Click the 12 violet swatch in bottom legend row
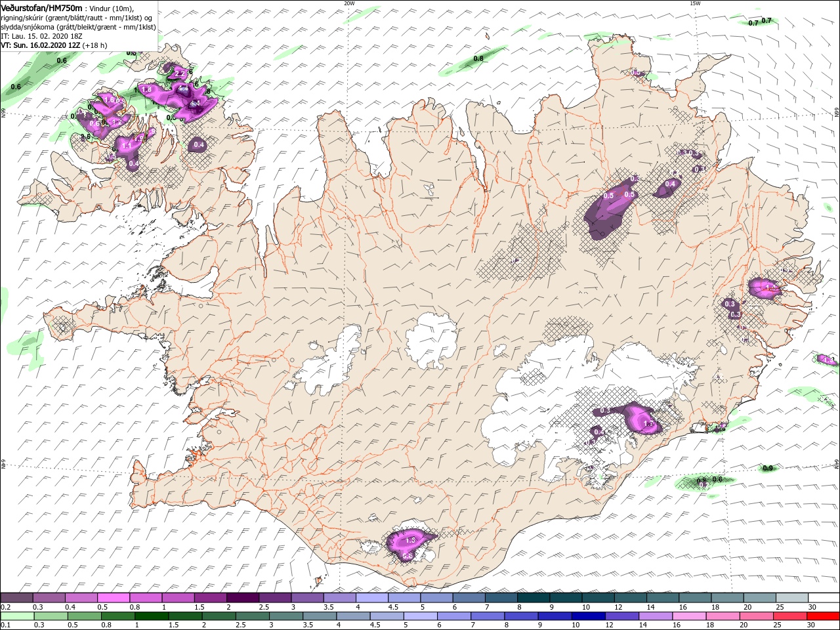 [621, 616]
